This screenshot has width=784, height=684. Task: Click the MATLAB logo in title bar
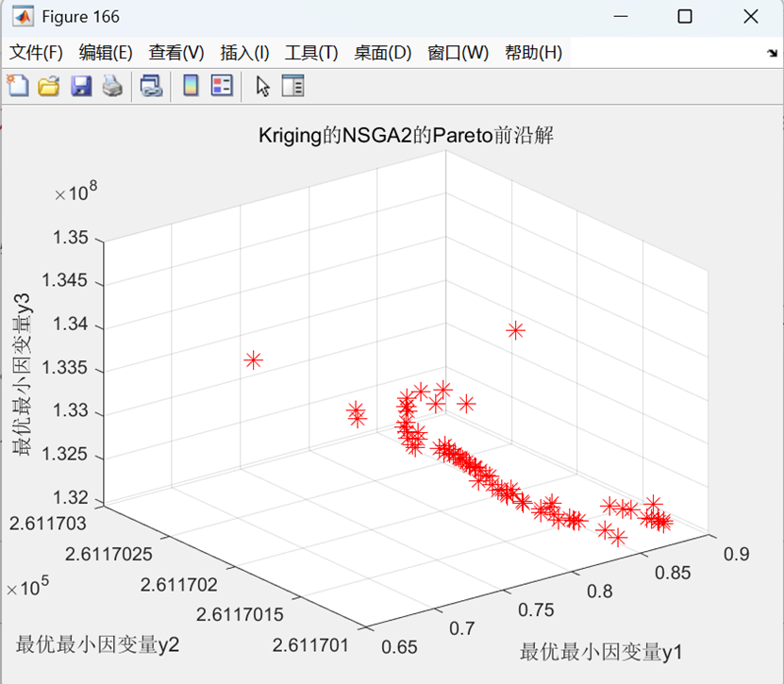tap(23, 16)
